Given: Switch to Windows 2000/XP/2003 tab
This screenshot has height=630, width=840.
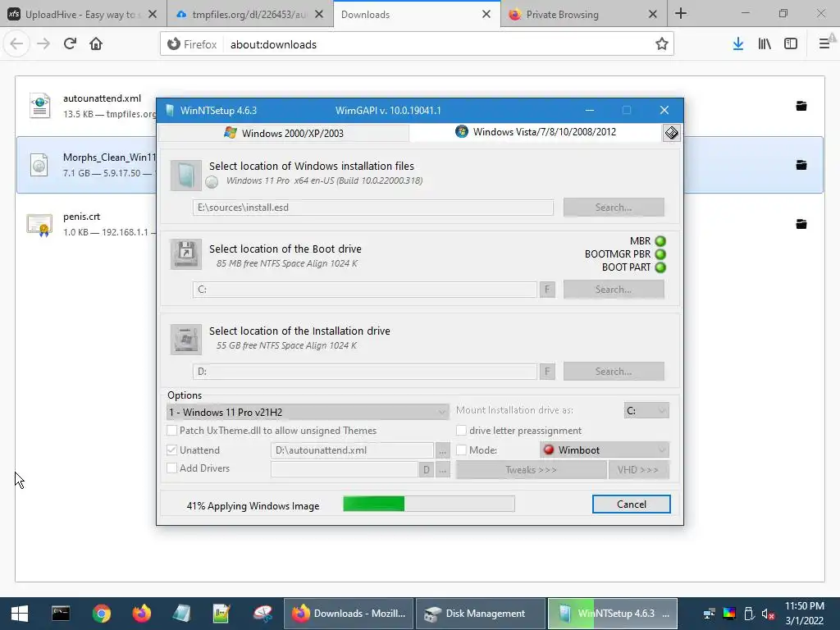Looking at the screenshot, I should (x=284, y=133).
